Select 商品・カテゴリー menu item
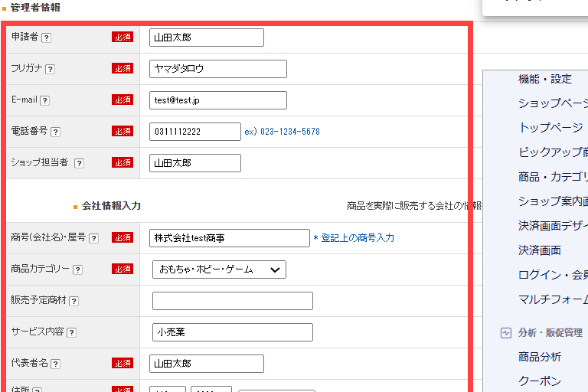Image resolution: width=588 pixels, height=392 pixels. (x=553, y=177)
